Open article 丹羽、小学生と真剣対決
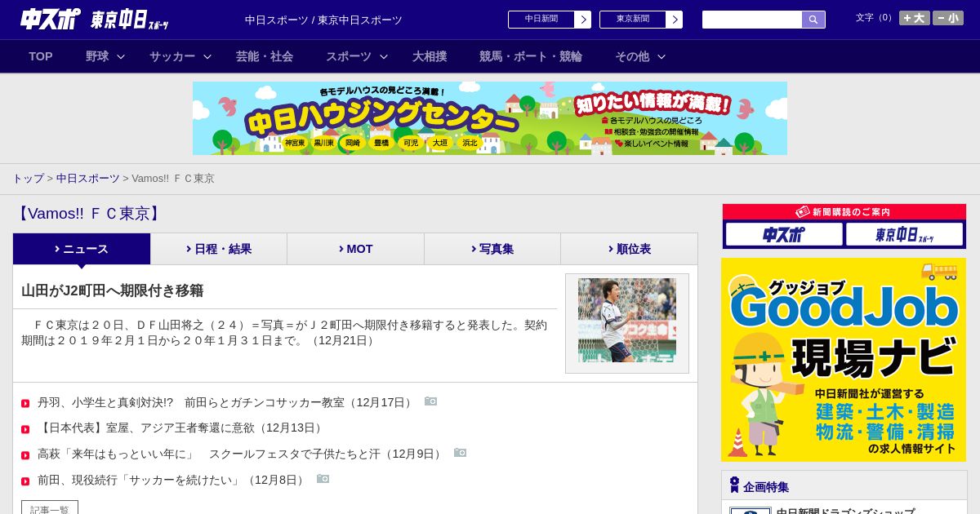This screenshot has height=514, width=980. [x=226, y=402]
